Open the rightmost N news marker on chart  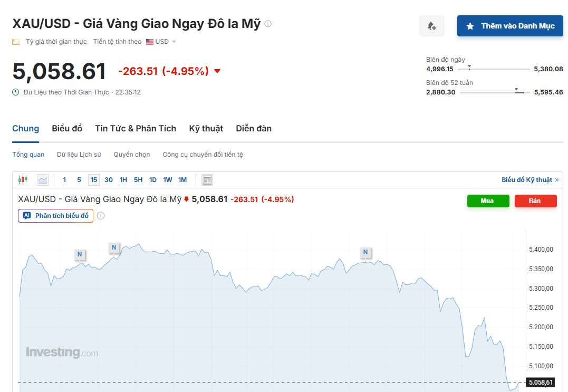tap(365, 252)
